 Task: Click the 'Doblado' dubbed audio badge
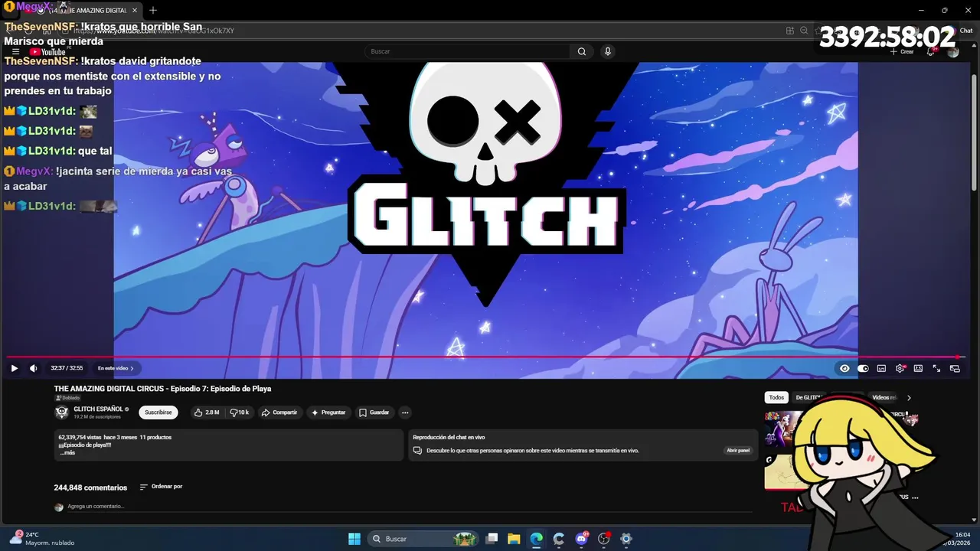[67, 398]
